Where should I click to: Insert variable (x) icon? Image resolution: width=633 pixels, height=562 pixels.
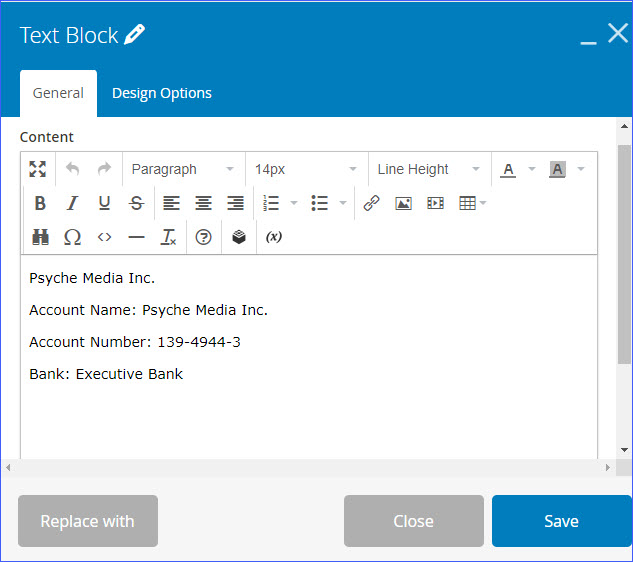pyautogui.click(x=274, y=237)
